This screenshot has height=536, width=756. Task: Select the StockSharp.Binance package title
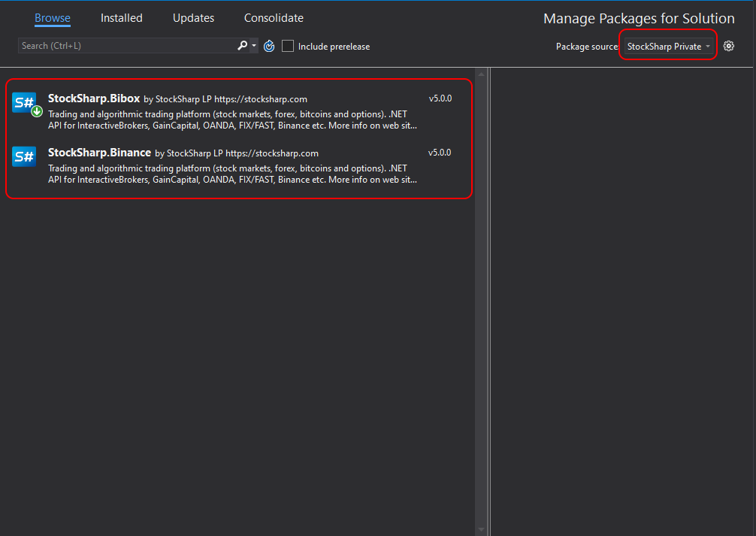(99, 153)
